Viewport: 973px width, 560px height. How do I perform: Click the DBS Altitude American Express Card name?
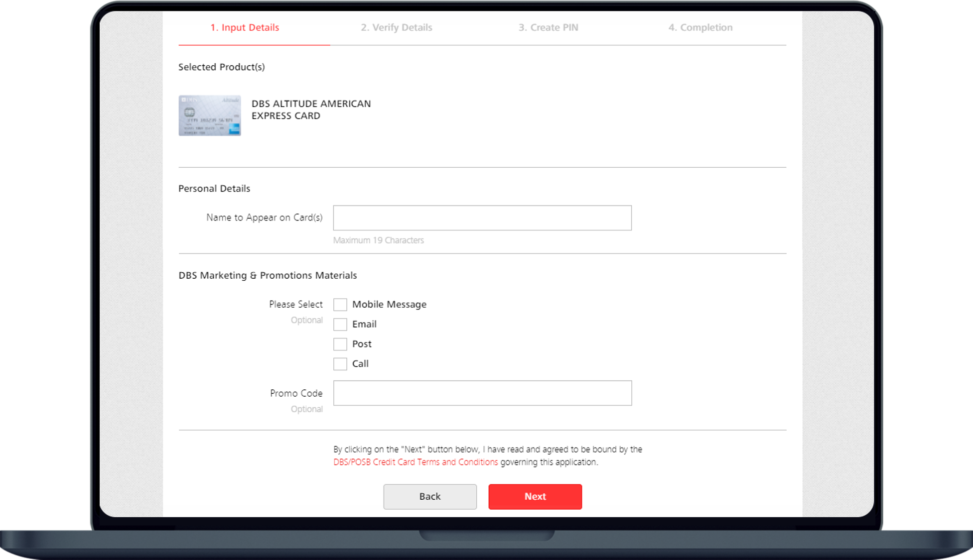(x=310, y=110)
